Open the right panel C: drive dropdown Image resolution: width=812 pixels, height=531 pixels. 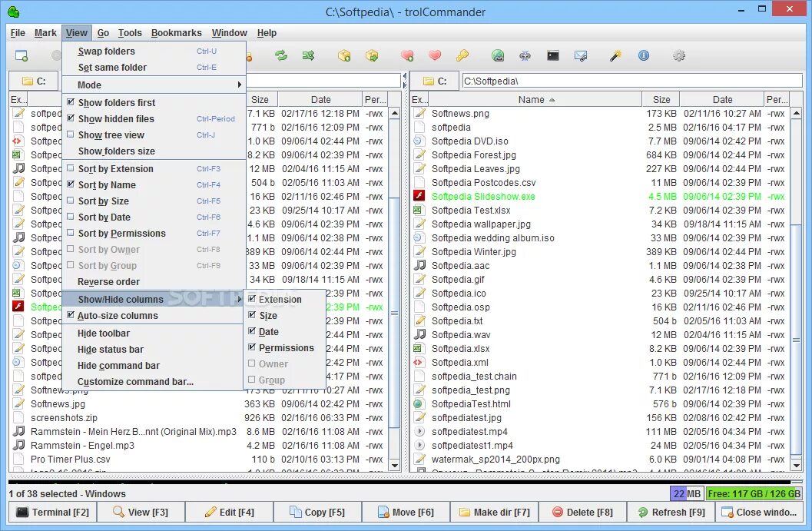coord(435,81)
